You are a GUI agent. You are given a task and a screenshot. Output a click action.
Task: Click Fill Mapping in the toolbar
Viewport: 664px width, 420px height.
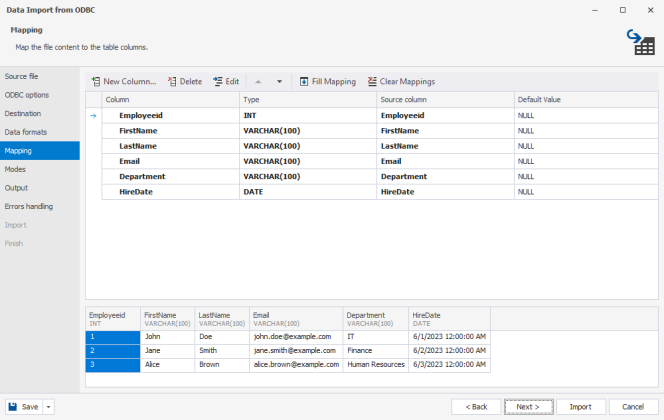point(327,81)
